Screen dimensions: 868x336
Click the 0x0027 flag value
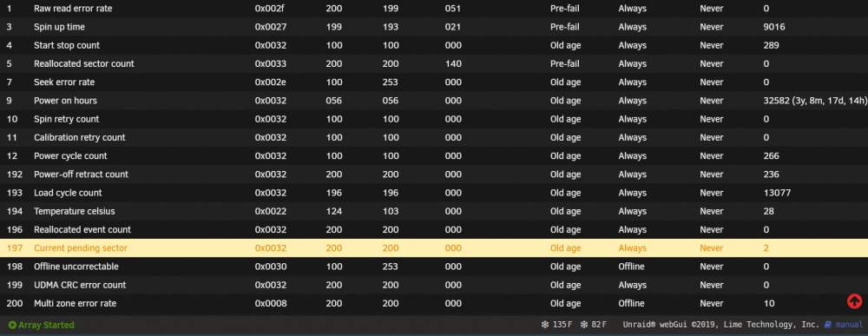pos(271,27)
